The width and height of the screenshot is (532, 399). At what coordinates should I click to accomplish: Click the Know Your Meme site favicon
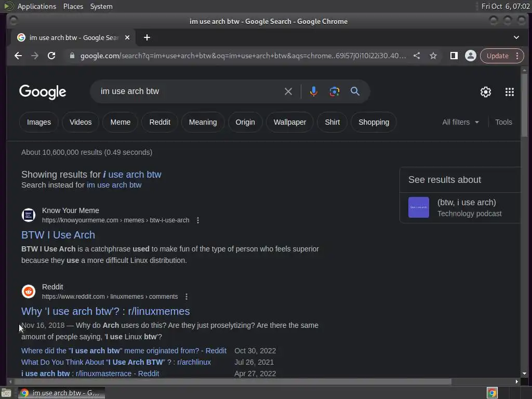click(x=29, y=215)
